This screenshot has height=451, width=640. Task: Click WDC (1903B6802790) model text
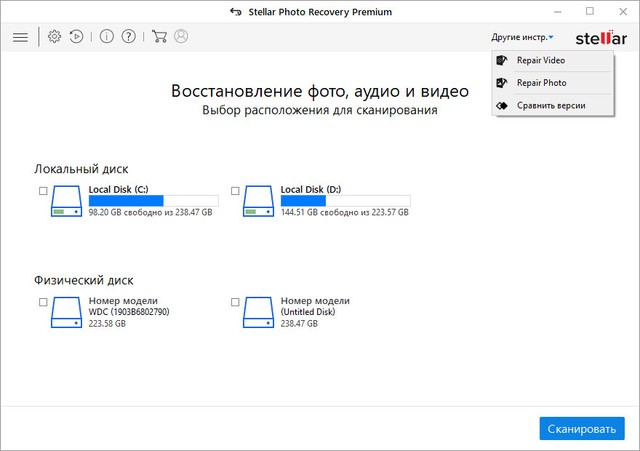point(129,312)
